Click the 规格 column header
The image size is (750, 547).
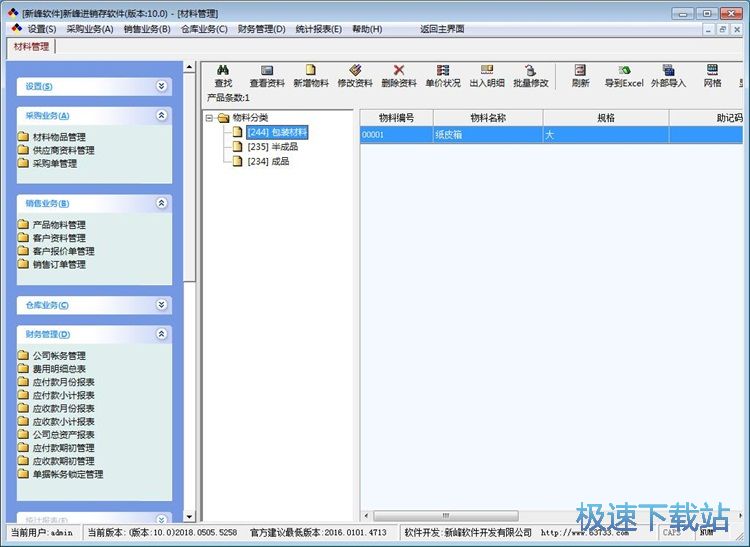[x=606, y=118]
